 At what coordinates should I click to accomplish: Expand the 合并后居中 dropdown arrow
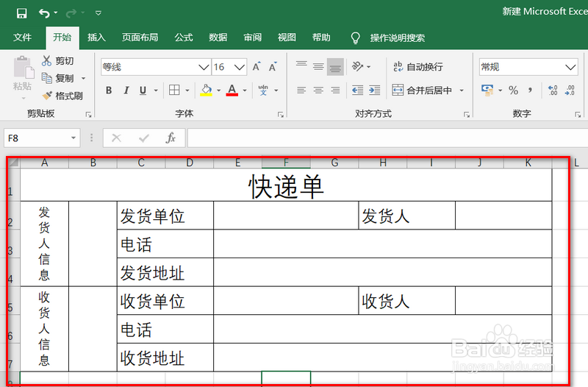(462, 90)
